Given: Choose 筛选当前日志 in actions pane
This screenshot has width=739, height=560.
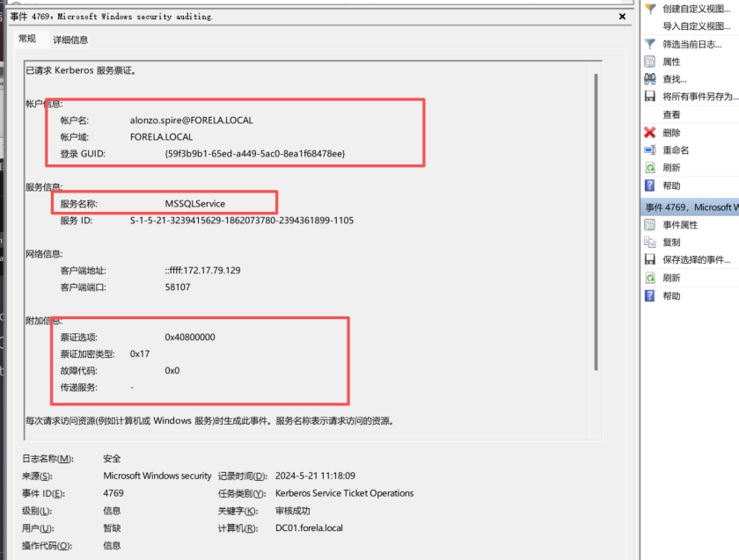Looking at the screenshot, I should click(x=691, y=44).
